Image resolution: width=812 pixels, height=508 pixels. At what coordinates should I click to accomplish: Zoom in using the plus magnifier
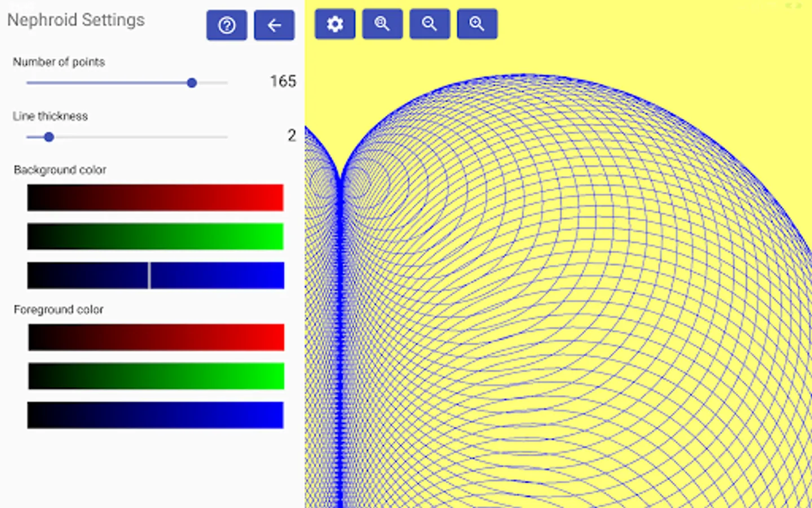point(477,24)
